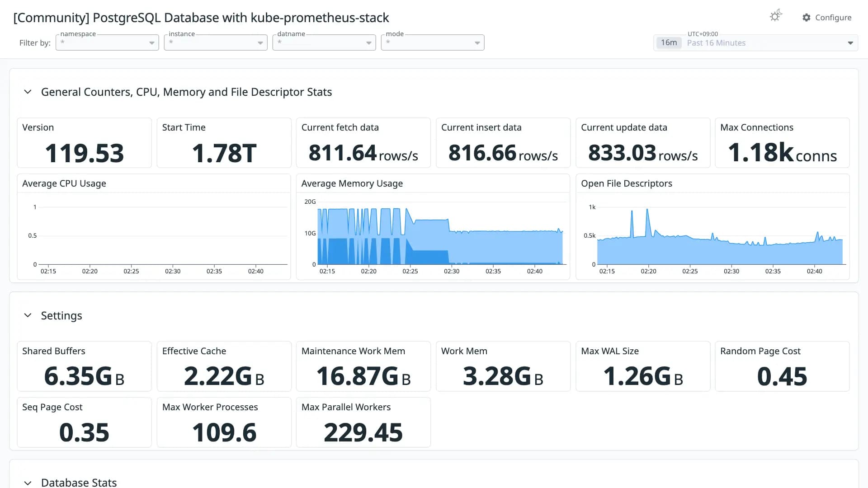Viewport: 868px width, 488px height.
Task: Collapse the Settings section chevron
Action: click(28, 315)
